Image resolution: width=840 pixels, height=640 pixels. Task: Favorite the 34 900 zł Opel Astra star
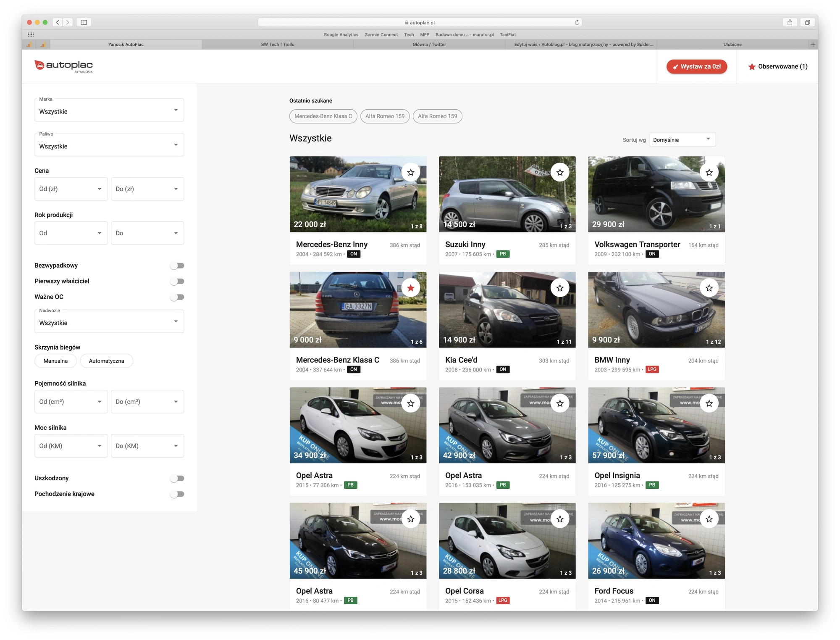click(410, 403)
